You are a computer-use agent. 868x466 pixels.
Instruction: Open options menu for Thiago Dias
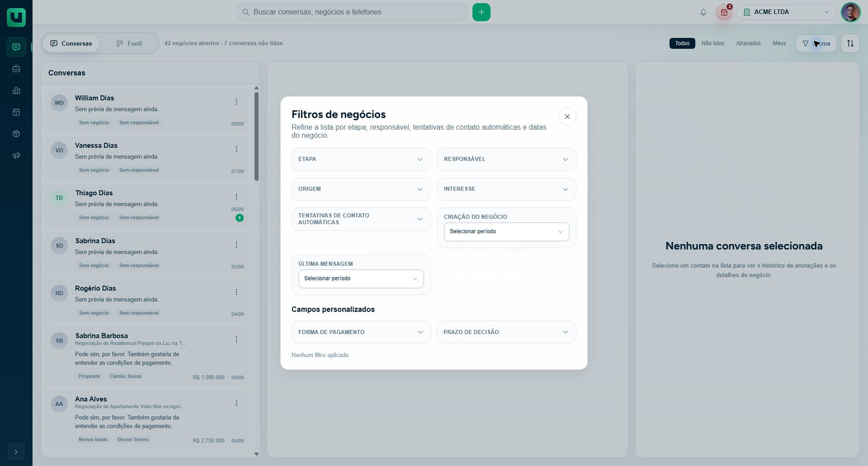point(237,197)
